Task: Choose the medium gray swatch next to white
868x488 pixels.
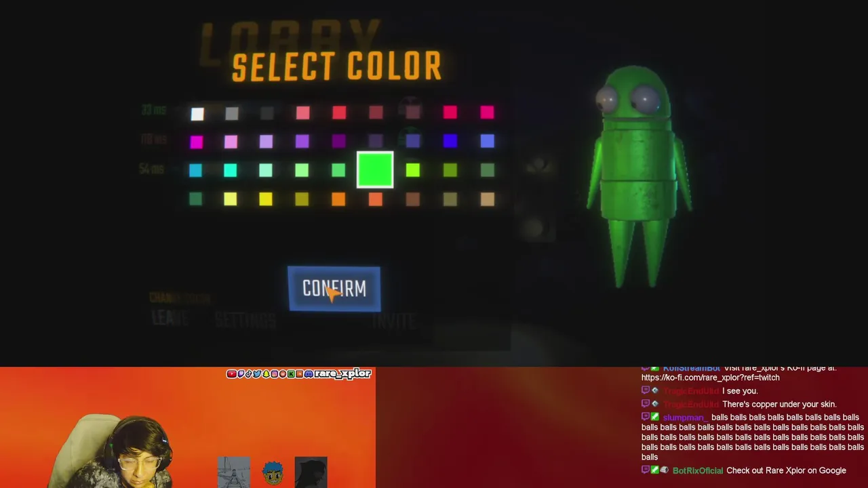Action: 232,114
